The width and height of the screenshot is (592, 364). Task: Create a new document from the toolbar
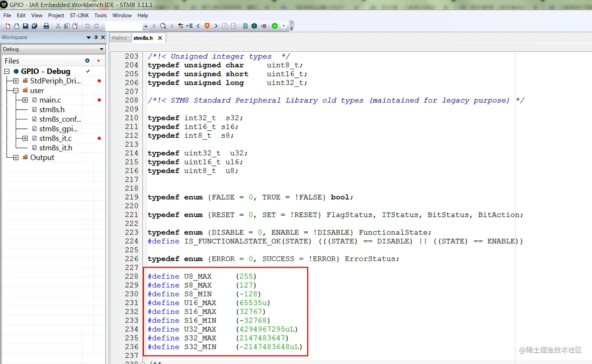point(7,26)
